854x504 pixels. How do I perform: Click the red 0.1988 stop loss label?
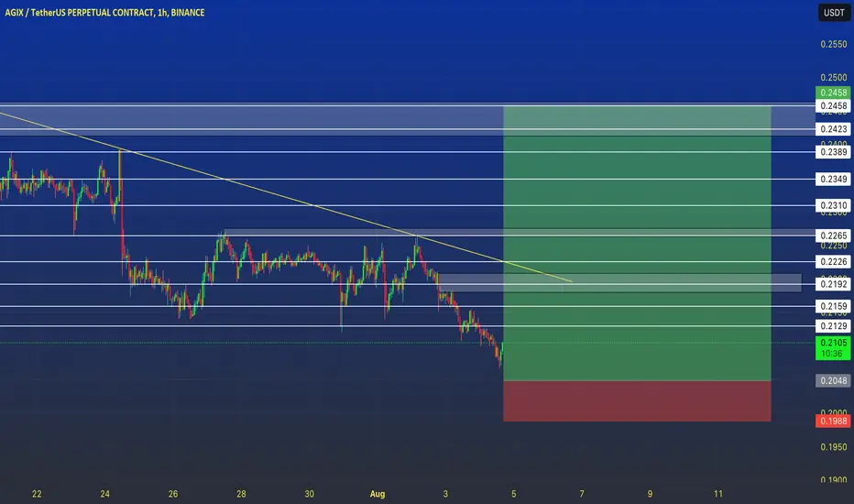pyautogui.click(x=833, y=421)
